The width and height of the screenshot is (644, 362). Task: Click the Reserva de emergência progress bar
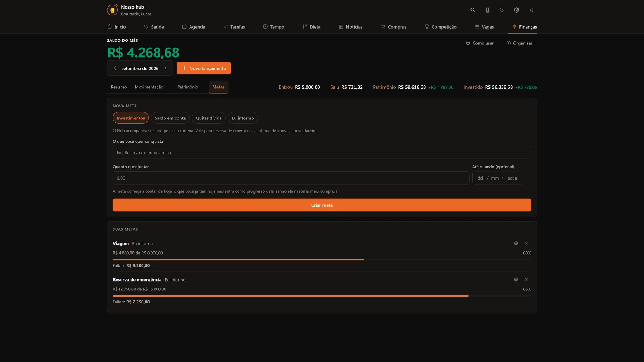click(322, 296)
